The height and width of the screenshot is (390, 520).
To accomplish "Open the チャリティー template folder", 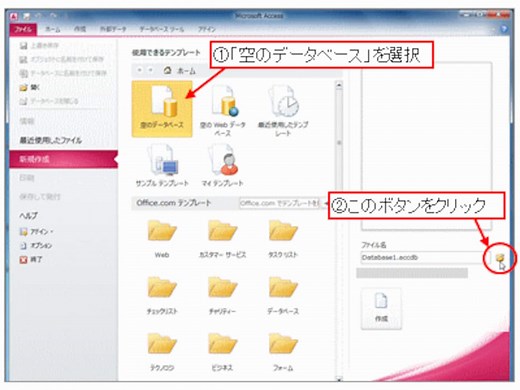I will point(223,296).
